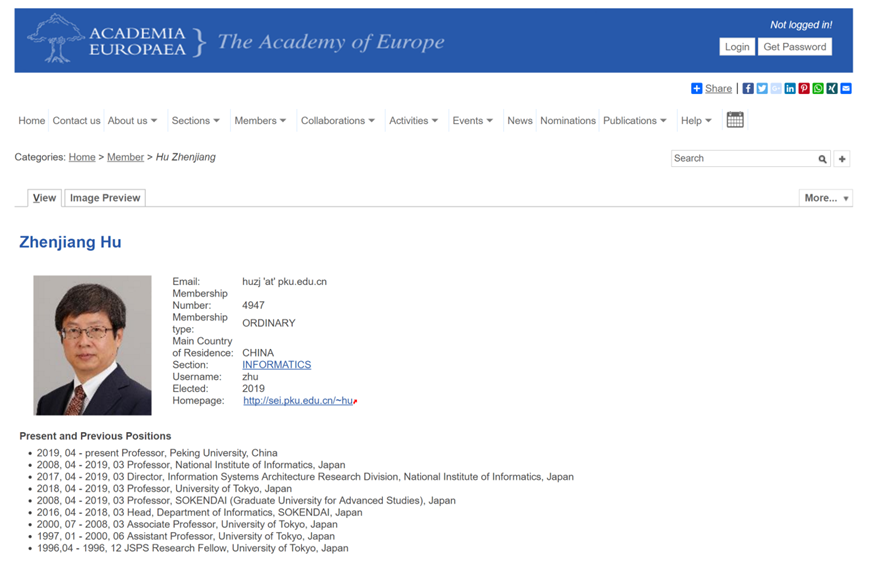Go to the News menu item
The image size is (869, 565).
[x=520, y=121]
